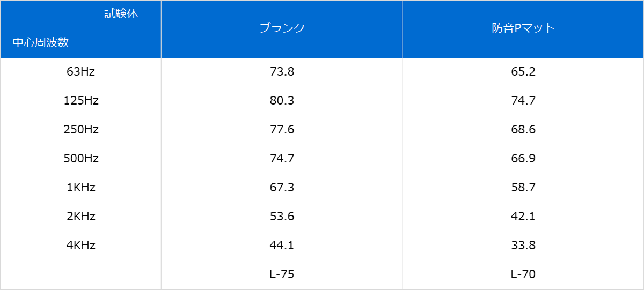The image size is (644, 290).
Task: Click the ブランク column header
Action: point(282,28)
